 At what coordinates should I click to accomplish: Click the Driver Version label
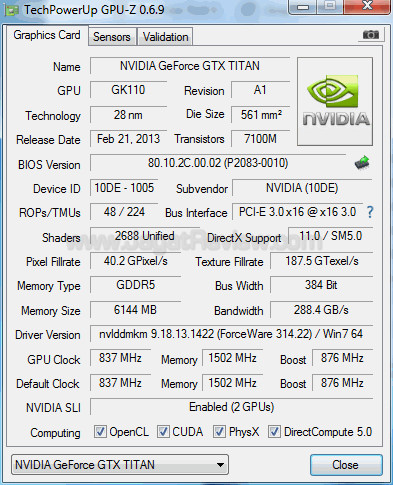[x=48, y=335]
